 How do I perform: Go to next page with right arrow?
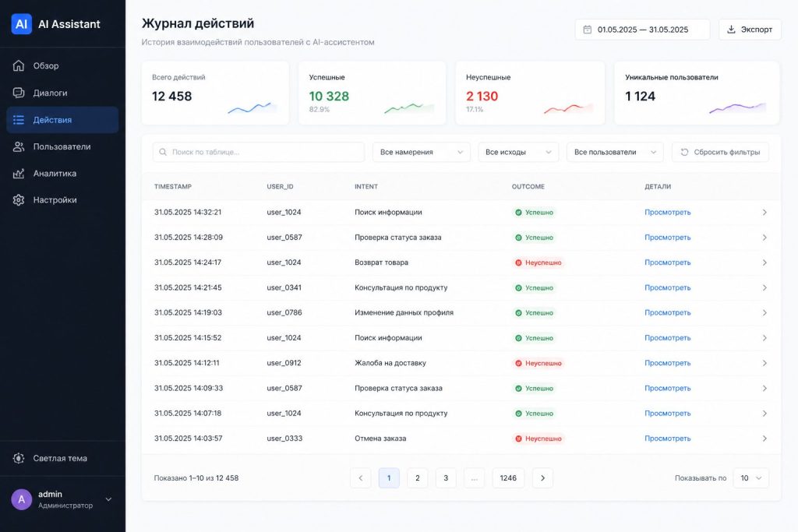[542, 478]
